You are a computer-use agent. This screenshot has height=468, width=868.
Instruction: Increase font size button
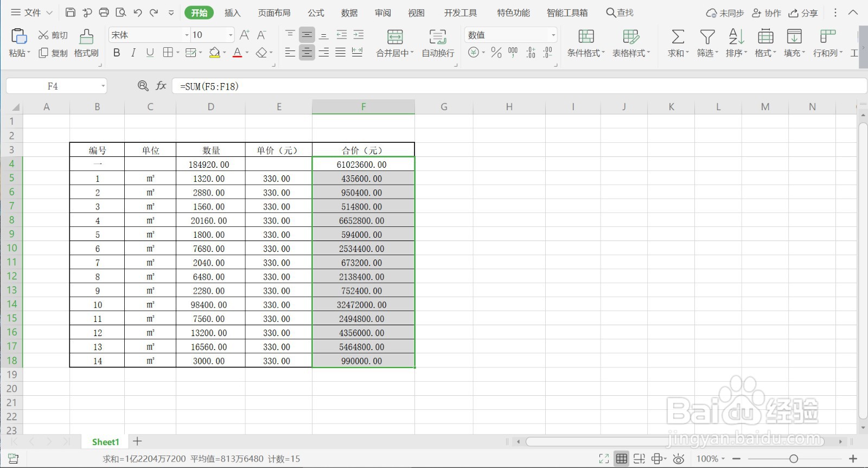(x=245, y=35)
